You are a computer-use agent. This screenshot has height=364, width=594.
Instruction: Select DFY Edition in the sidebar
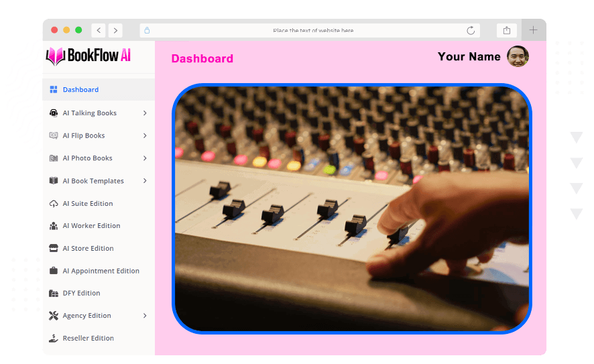coord(81,294)
